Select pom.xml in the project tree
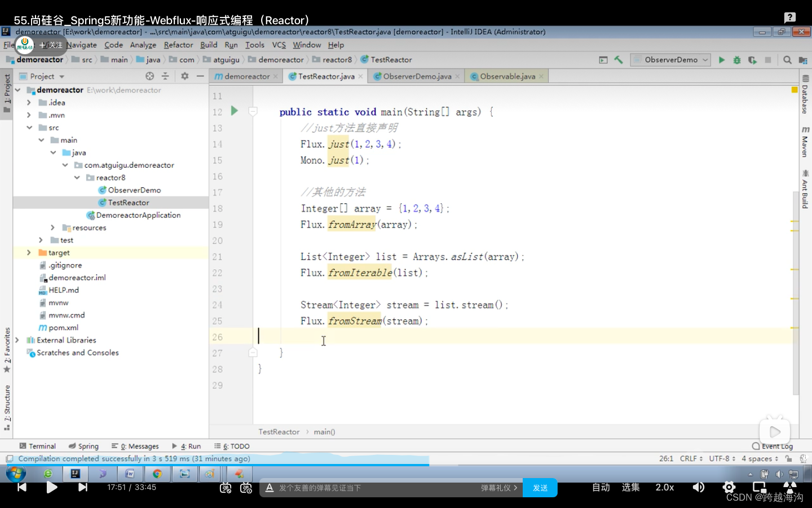Screen dimensions: 812x508 [63, 328]
